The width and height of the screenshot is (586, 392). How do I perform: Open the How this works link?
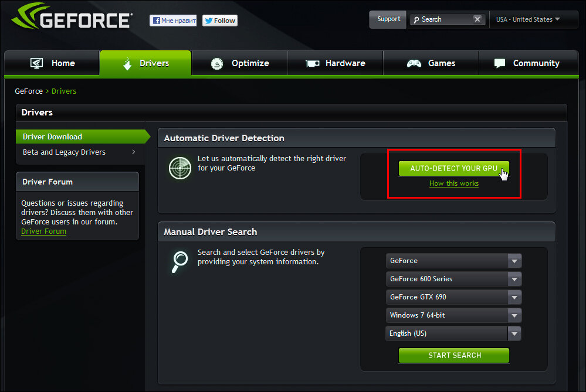pyautogui.click(x=453, y=183)
